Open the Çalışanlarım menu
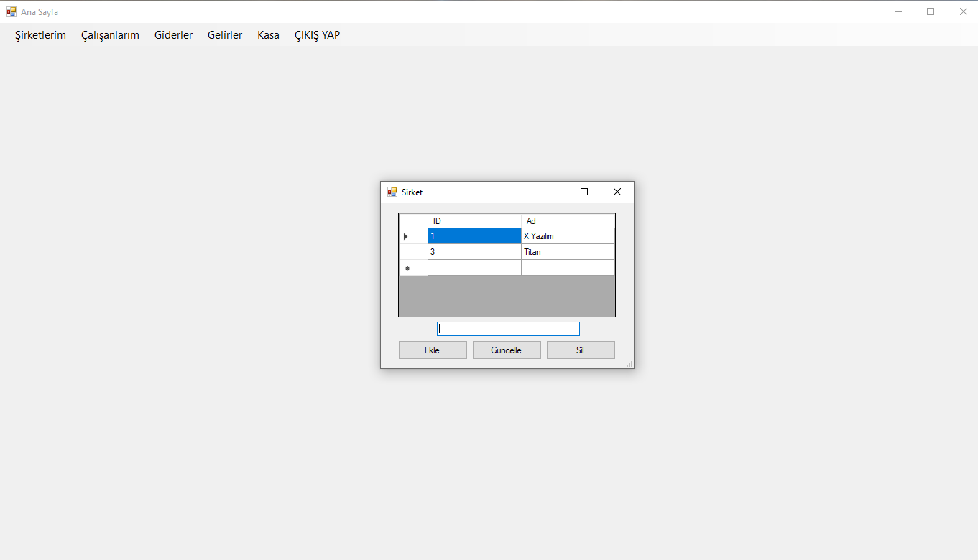This screenshot has width=978, height=560. 110,35
